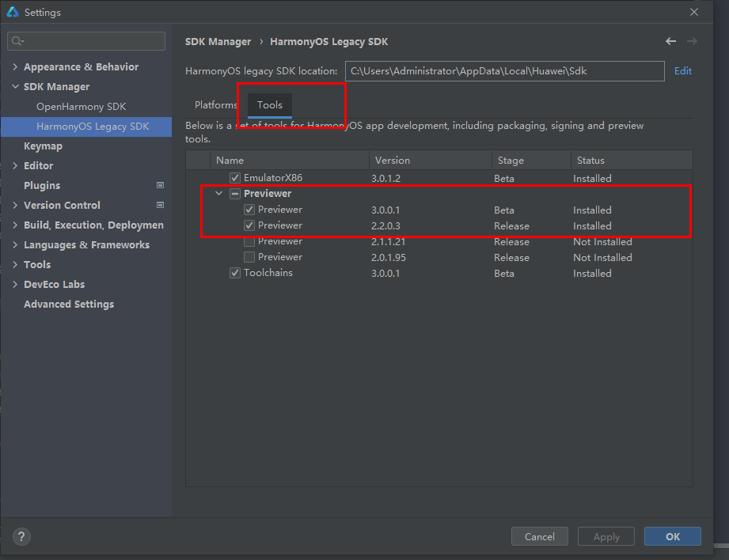The height and width of the screenshot is (560, 729).
Task: Click the DevEco Studio logo in title bar
Action: 13,12
